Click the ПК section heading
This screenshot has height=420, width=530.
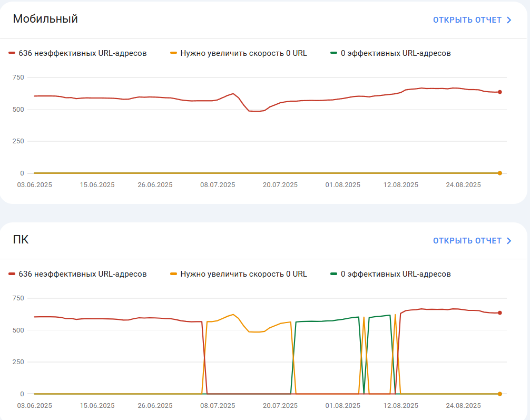[x=21, y=239]
